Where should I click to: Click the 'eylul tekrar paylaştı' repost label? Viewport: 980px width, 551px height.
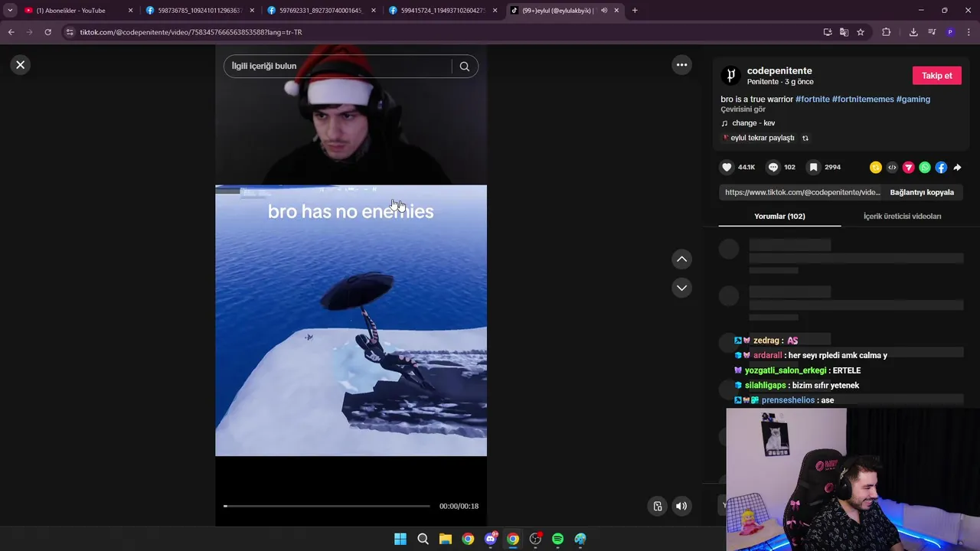[762, 139]
